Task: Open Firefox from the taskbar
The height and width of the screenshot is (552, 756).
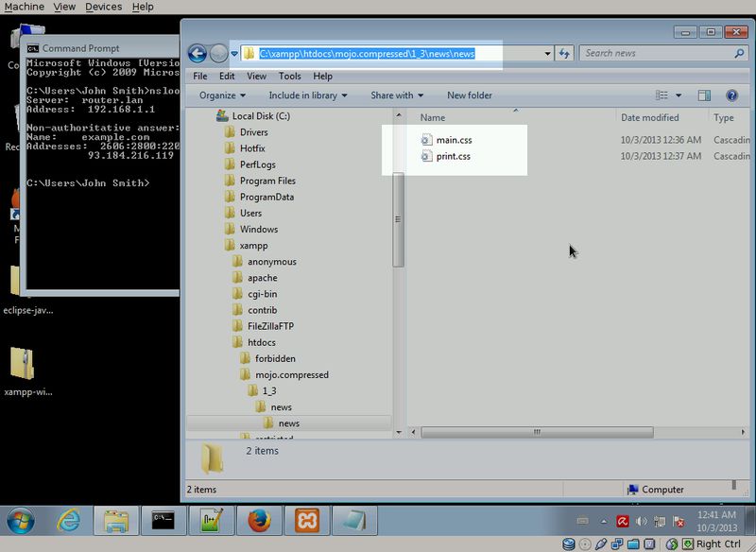Action: tap(260, 521)
